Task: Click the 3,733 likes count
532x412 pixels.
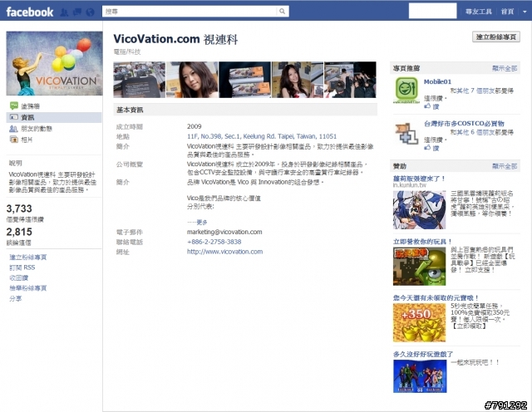Action: [x=19, y=208]
